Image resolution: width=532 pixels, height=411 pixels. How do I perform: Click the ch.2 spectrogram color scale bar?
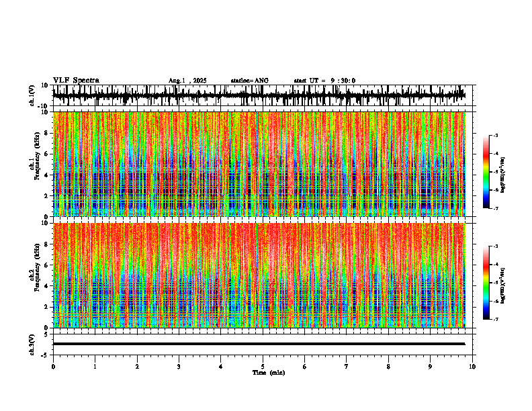pos(486,283)
